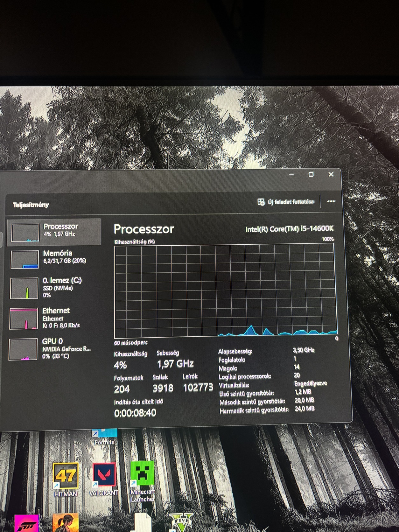Click the Virtualizálás Engedélyezve value
The image size is (399, 532).
pyautogui.click(x=311, y=383)
